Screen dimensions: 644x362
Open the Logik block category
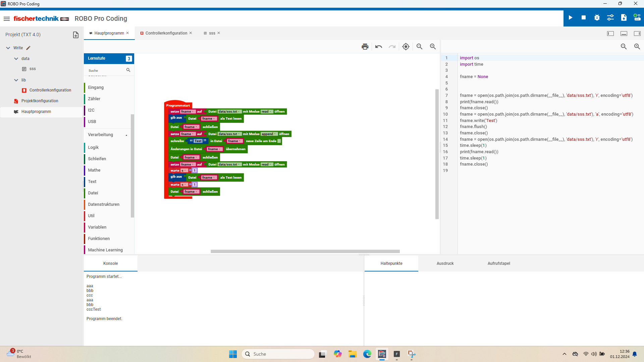pos(107,147)
